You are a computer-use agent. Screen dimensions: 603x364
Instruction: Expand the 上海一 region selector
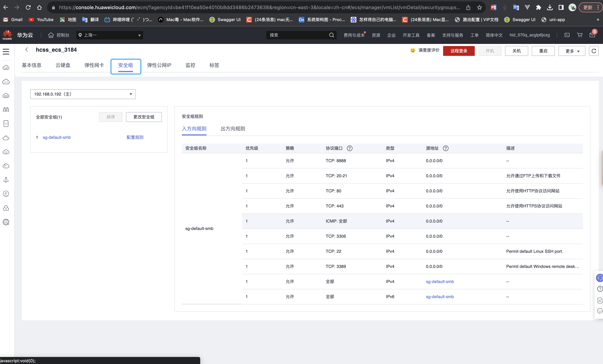[110, 35]
